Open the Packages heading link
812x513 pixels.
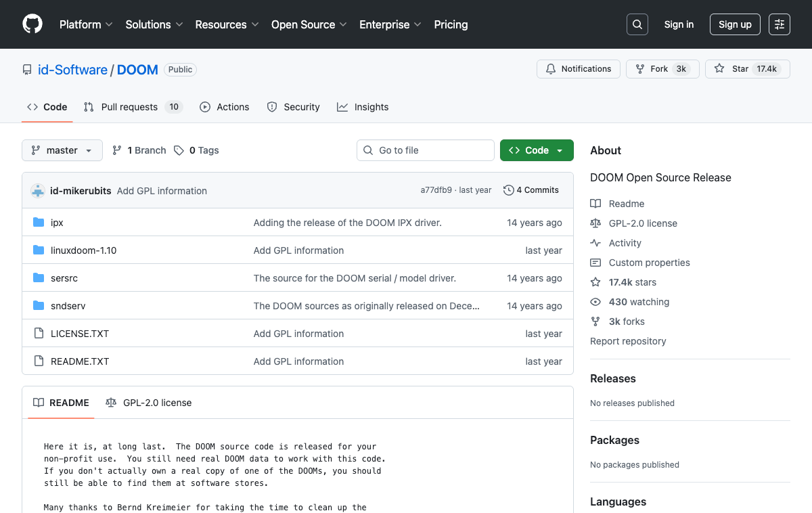pyautogui.click(x=614, y=440)
